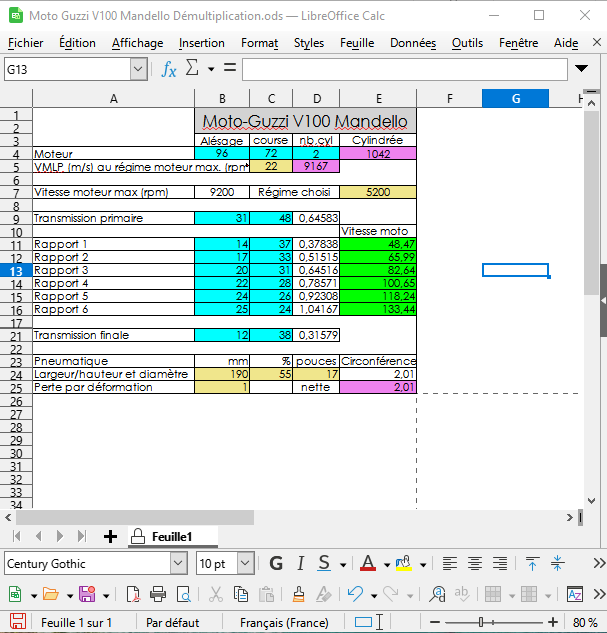Viewport: 607px width, 633px height.
Task: Click the document modified save indicator
Action: click(18, 622)
